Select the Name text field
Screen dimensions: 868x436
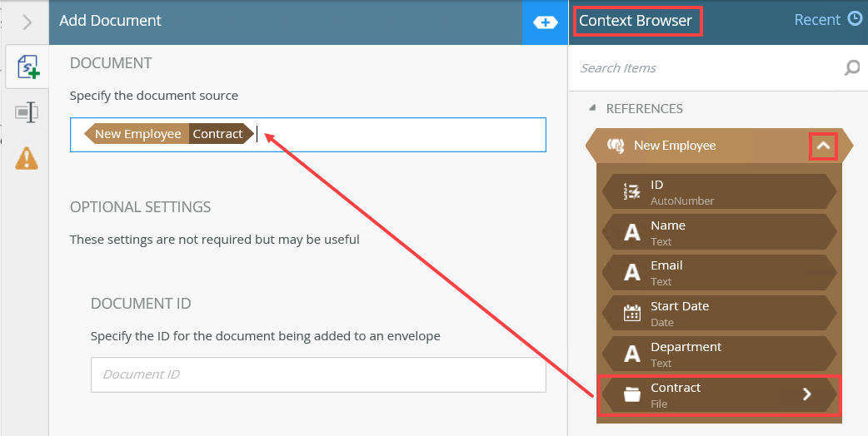(x=719, y=233)
